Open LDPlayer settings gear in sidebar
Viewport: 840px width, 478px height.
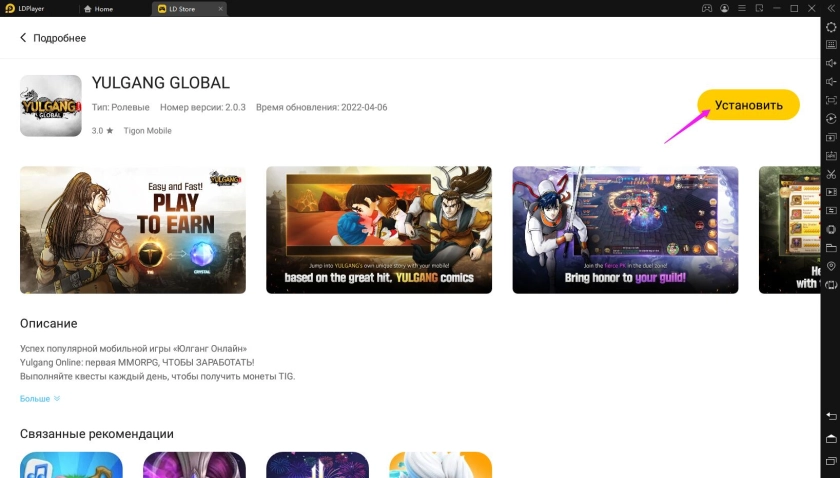[x=831, y=27]
